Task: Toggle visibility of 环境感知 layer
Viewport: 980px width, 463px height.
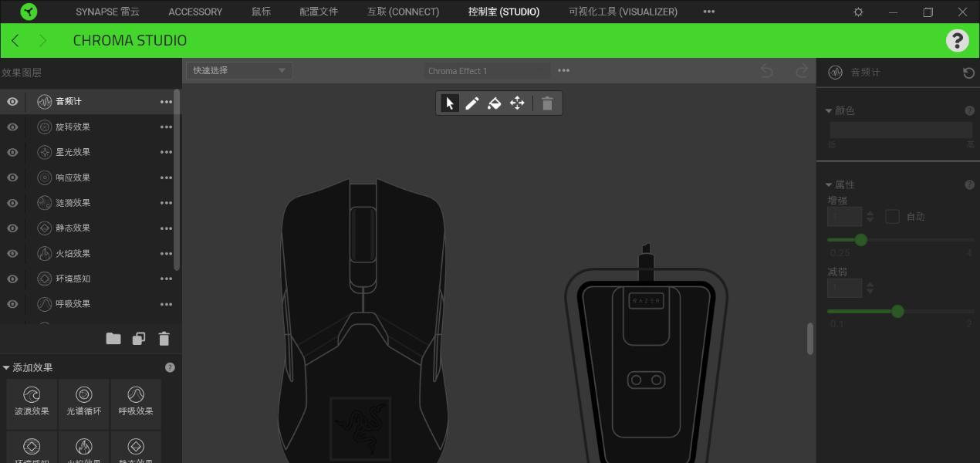Action: [12, 279]
